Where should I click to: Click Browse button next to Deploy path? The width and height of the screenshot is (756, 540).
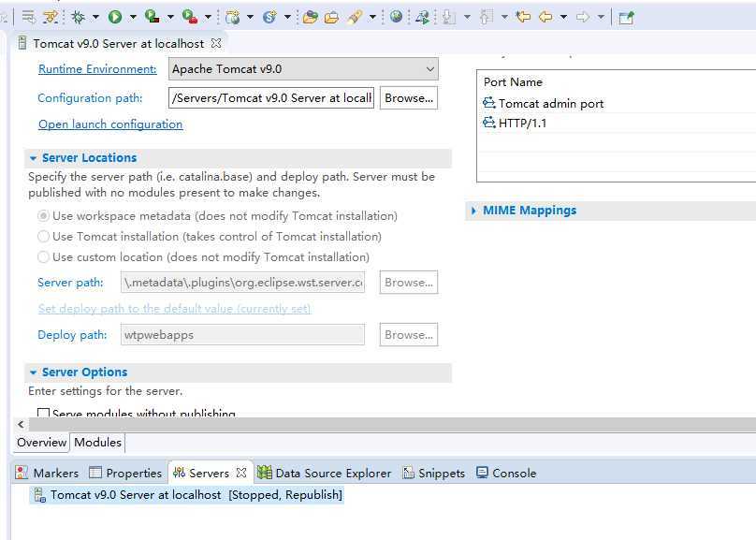pyautogui.click(x=409, y=335)
